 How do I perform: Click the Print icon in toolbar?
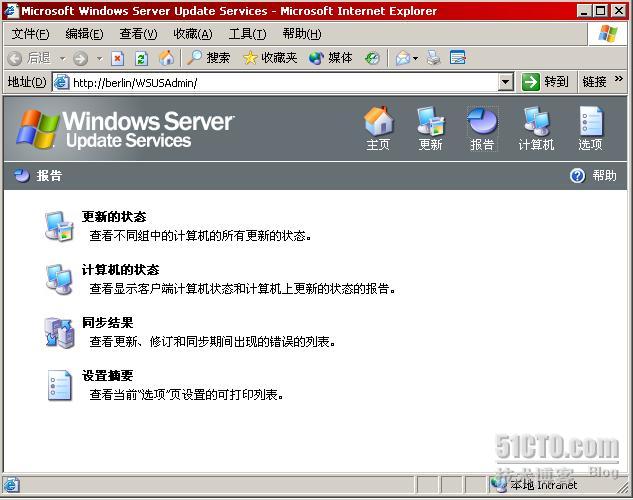[434, 58]
